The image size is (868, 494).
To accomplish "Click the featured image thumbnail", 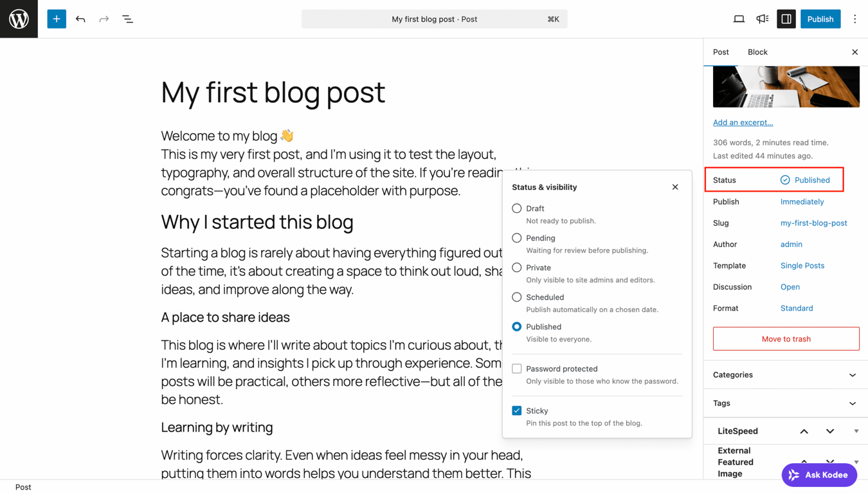I will [x=786, y=86].
